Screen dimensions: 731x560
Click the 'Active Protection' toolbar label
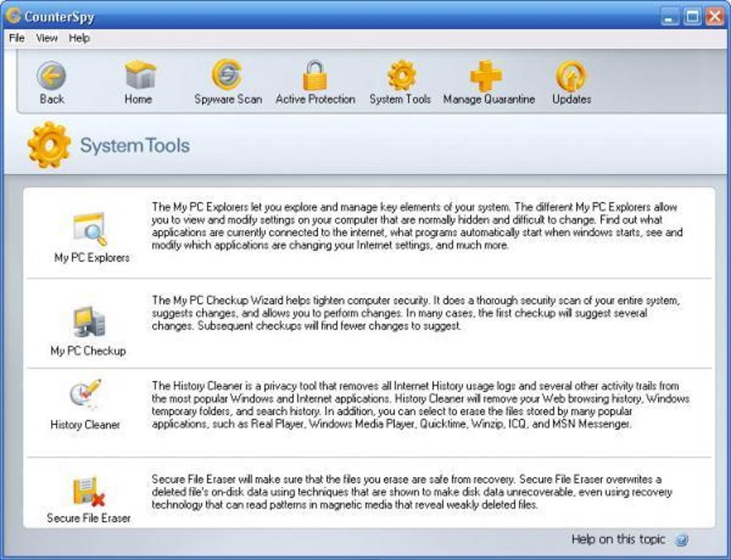[x=315, y=100]
